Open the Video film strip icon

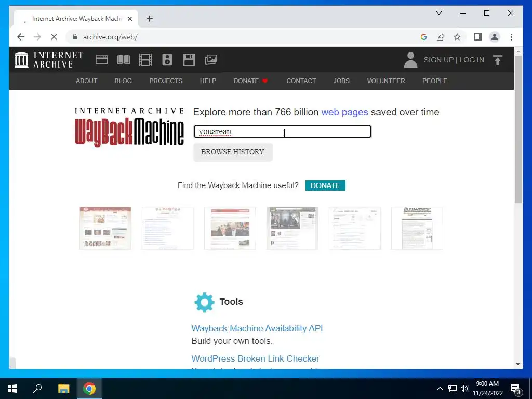[x=145, y=60]
